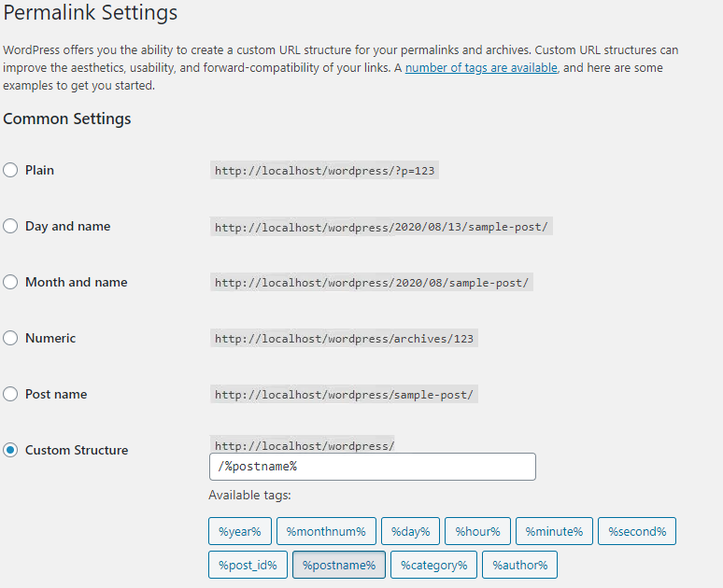The image size is (723, 588).
Task: Click the archives/123 example URL
Action: [344, 339]
